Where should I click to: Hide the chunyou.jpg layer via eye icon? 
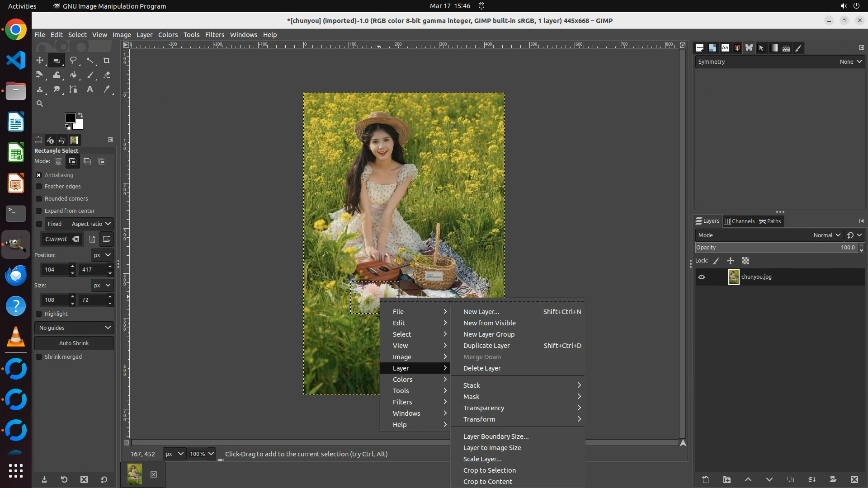click(702, 277)
